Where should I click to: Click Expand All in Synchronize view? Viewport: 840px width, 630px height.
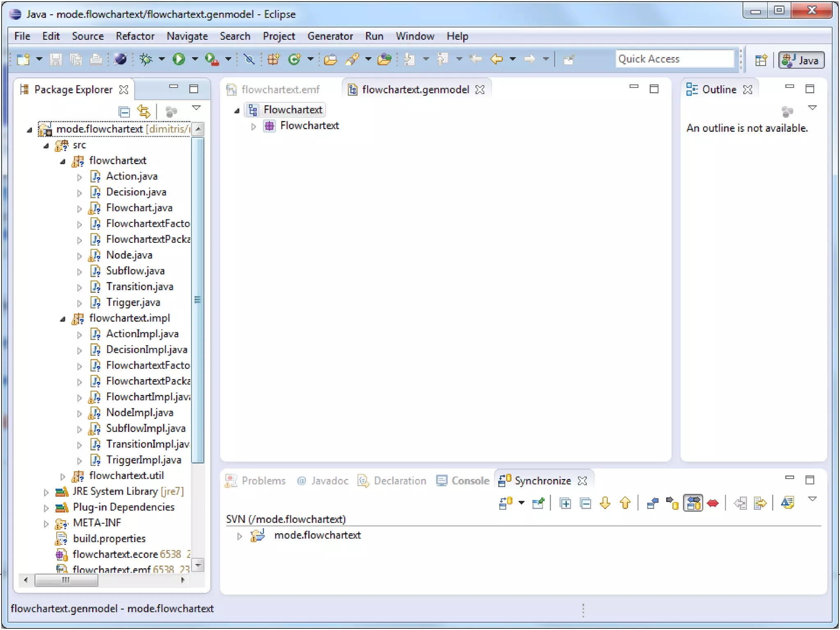click(565, 503)
